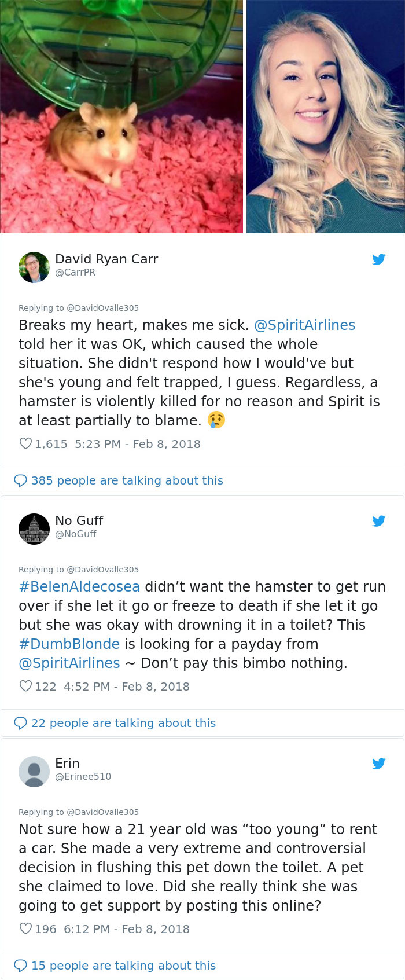Click '15 people are talking about this'

coord(113,966)
